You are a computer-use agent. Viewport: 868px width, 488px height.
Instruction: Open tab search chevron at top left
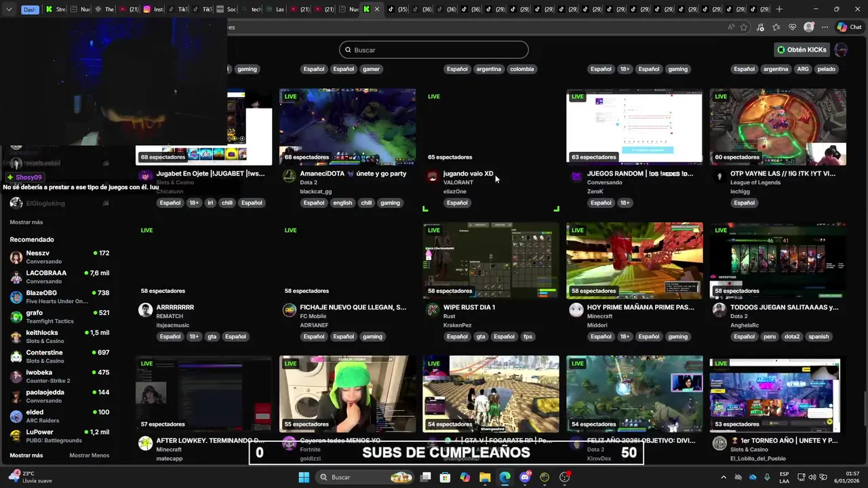(9, 9)
